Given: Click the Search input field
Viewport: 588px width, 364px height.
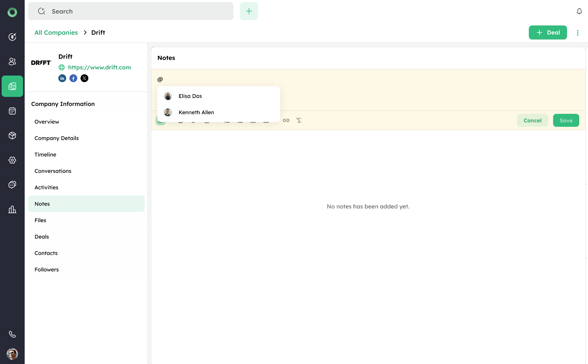Looking at the screenshot, I should 131,11.
